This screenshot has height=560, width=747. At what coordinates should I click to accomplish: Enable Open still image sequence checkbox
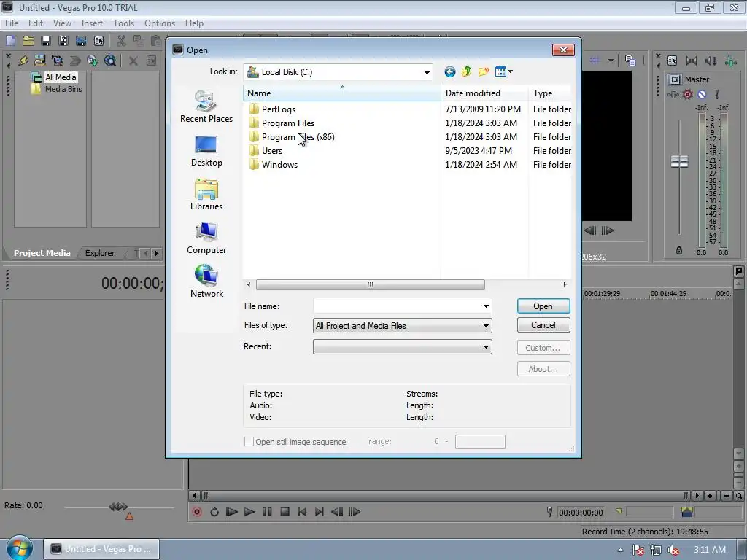click(249, 441)
